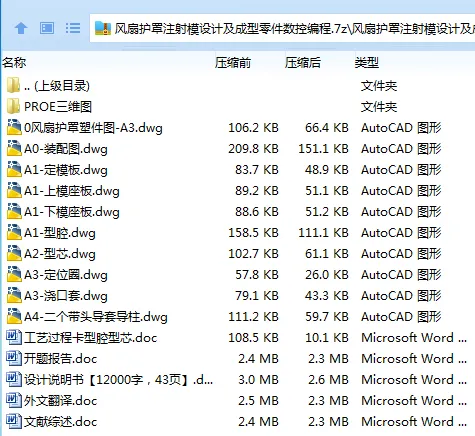Click dwg icon of A1-下模座板.dwg
Viewport: 475px width, 436px height.
(x=14, y=212)
